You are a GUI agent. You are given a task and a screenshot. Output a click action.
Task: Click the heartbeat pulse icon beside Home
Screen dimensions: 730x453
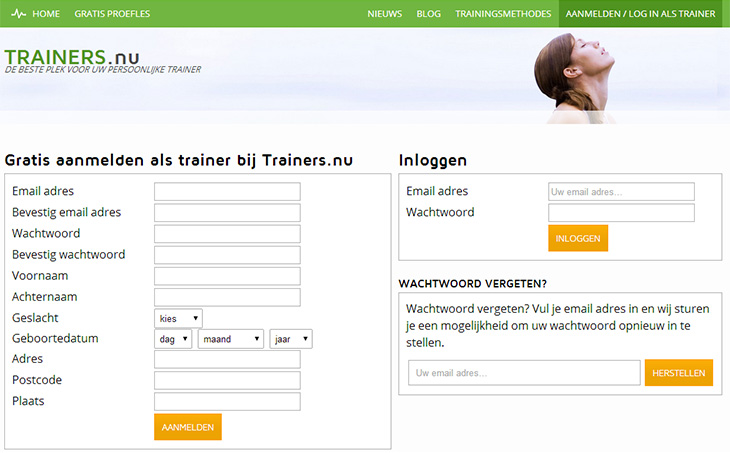coord(19,14)
